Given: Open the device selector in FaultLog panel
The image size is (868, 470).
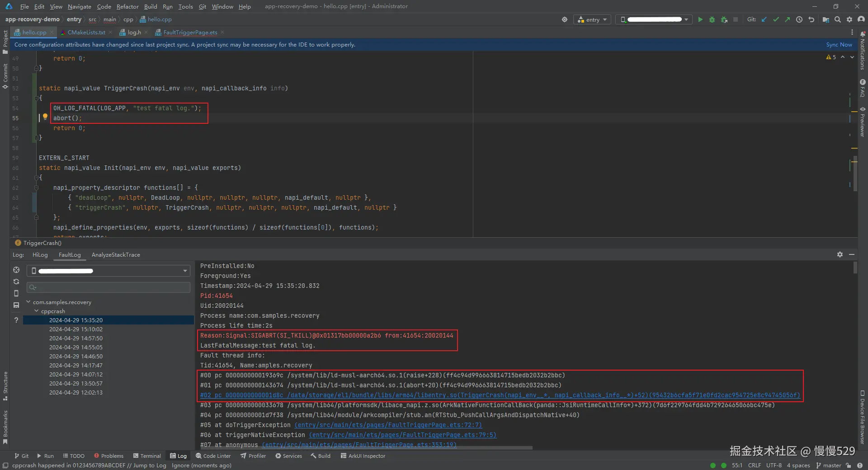Looking at the screenshot, I should [108, 271].
